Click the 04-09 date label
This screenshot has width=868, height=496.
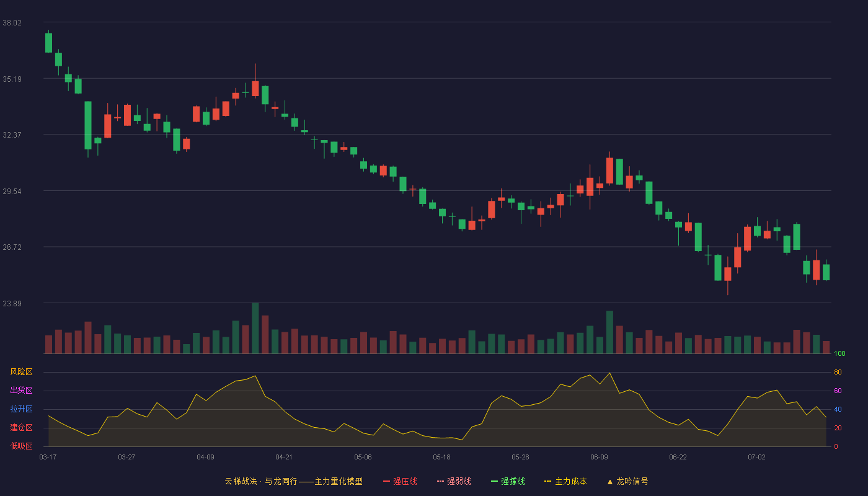(x=205, y=457)
